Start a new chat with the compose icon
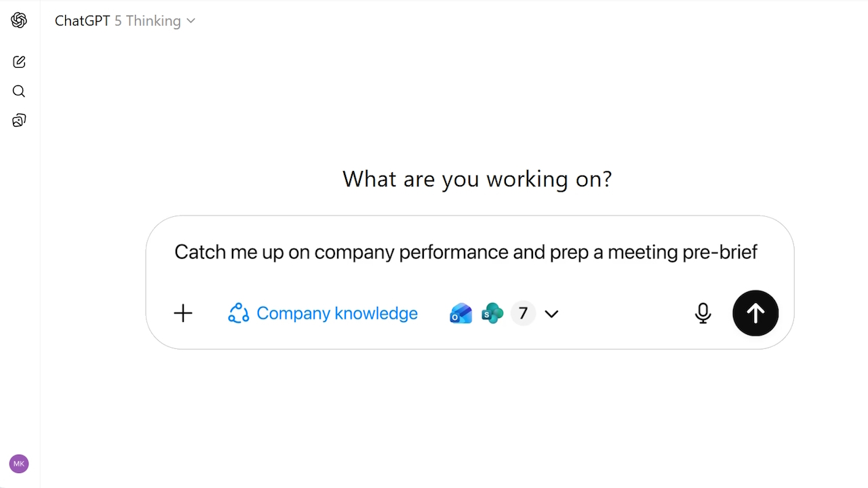 [19, 62]
